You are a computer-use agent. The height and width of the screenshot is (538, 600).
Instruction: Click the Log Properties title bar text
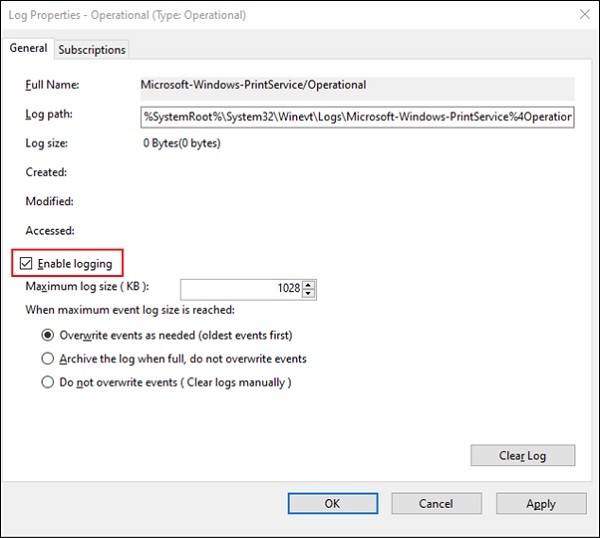point(127,15)
